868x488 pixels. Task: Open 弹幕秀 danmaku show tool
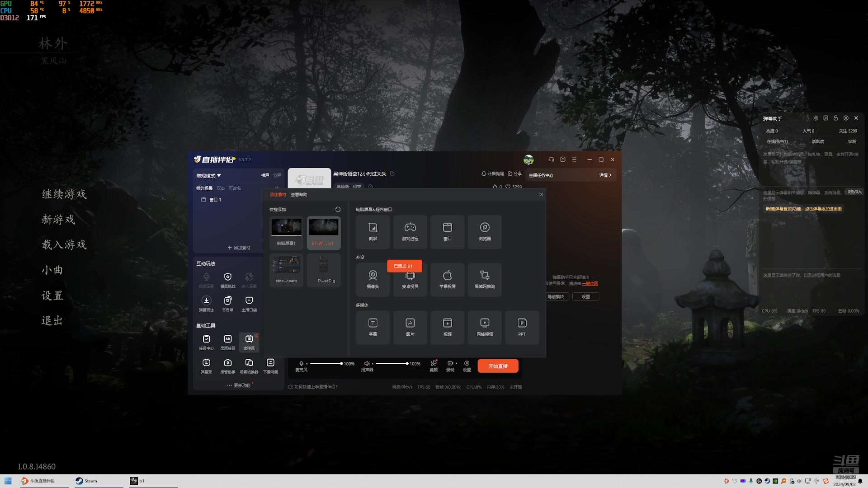pyautogui.click(x=206, y=366)
